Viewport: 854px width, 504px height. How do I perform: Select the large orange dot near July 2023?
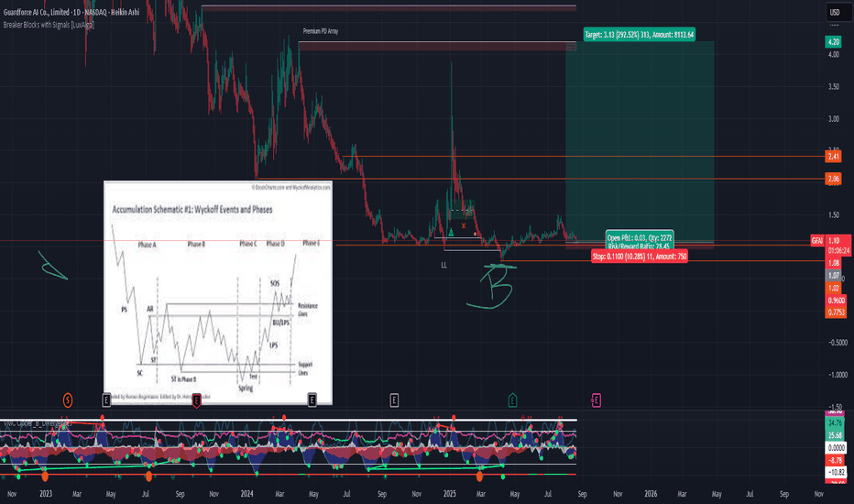pyautogui.click(x=148, y=477)
